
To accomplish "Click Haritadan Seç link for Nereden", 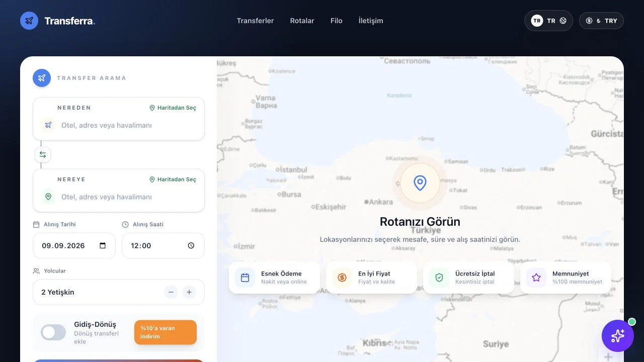I will [173, 108].
